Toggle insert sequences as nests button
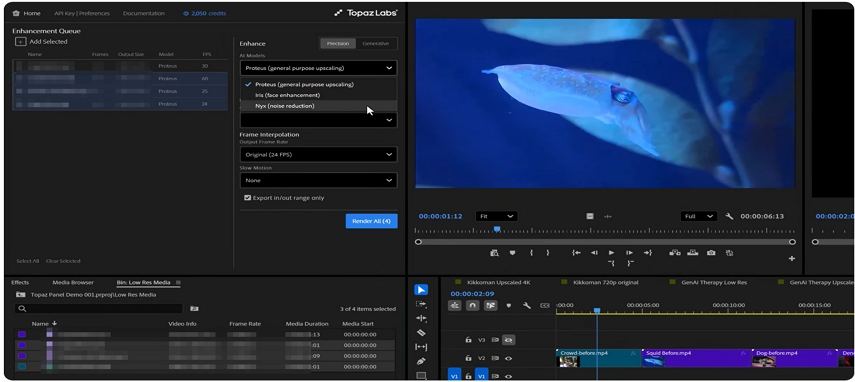 pos(455,306)
